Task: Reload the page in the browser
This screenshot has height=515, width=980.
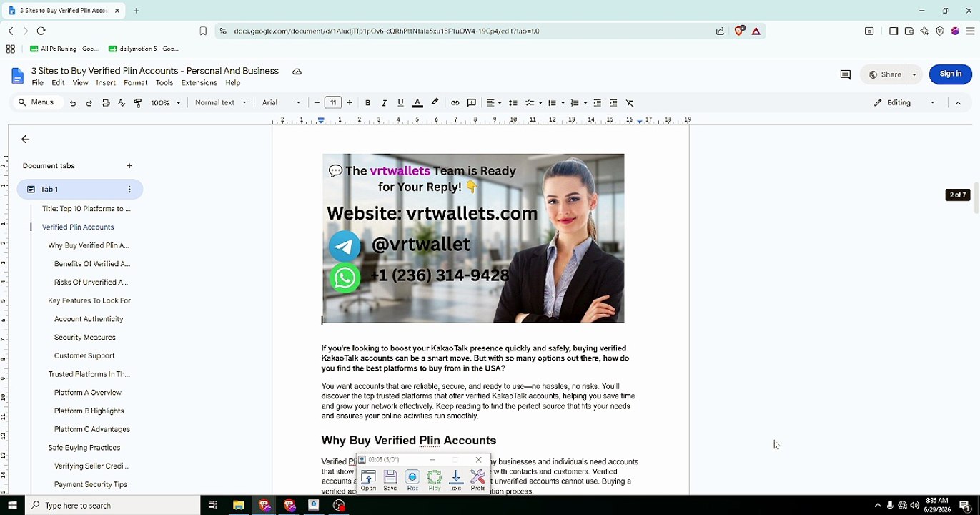Action: (41, 31)
